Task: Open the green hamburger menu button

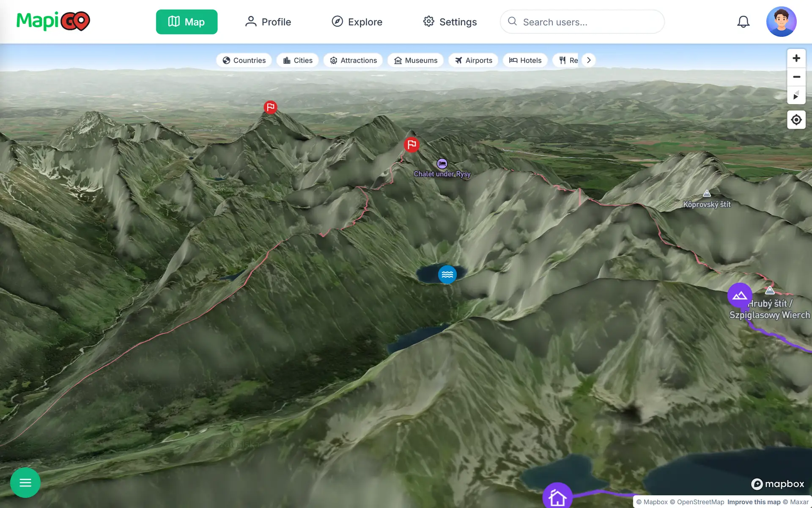Action: tap(25, 483)
